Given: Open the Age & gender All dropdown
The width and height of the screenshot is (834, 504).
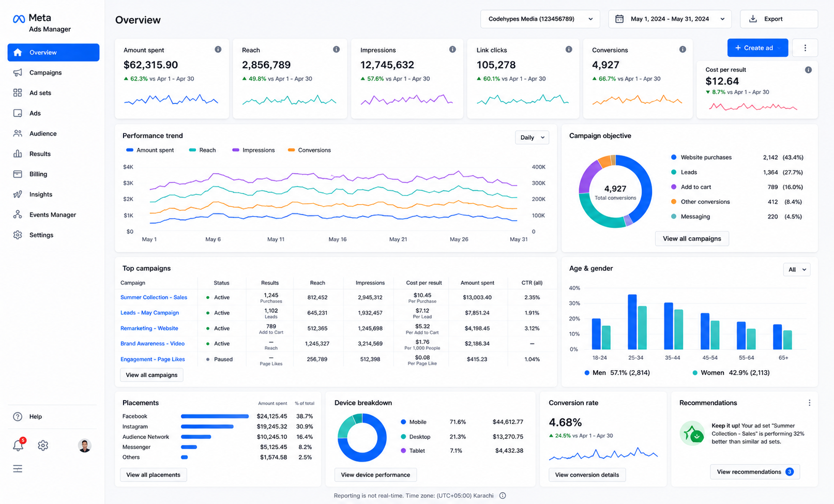Looking at the screenshot, I should tap(797, 269).
